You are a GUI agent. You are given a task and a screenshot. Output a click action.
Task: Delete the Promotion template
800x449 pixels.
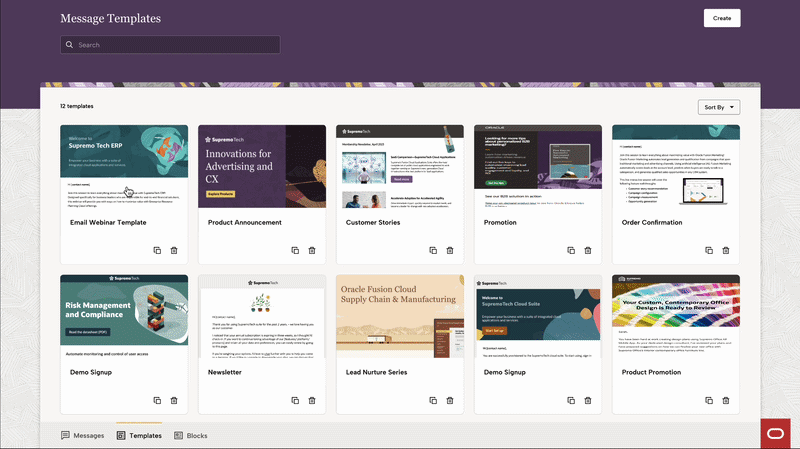click(x=588, y=251)
